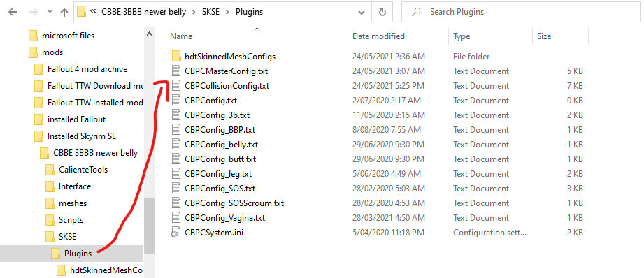
Task: Click the CBPCollisionConfig.txt document icon
Action: tap(176, 86)
